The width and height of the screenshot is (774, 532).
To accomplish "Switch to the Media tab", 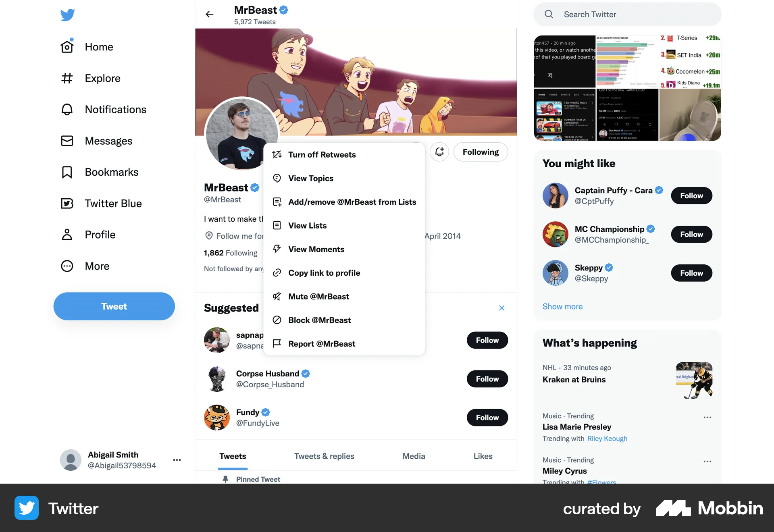I will [414, 456].
